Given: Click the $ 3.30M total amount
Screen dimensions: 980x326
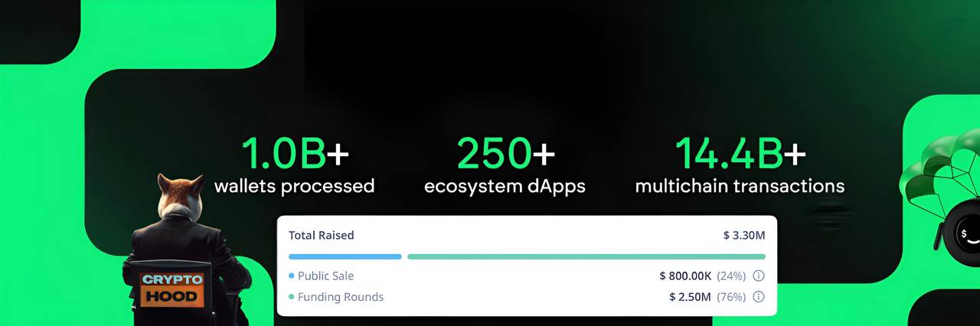Looking at the screenshot, I should [743, 235].
